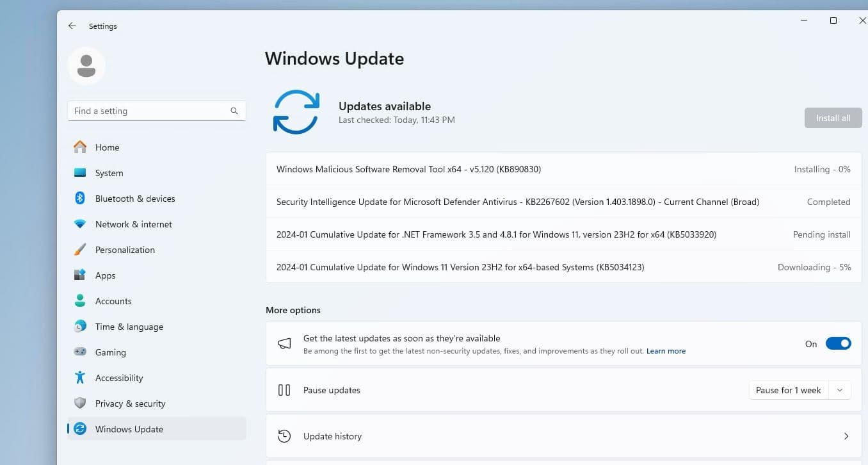Click the Downloading - 5% status
Screen dimensions: 868x465
(x=814, y=267)
